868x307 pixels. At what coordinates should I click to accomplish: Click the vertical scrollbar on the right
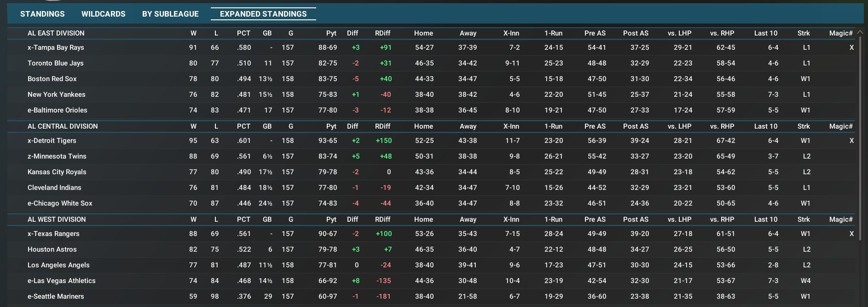(x=860, y=138)
